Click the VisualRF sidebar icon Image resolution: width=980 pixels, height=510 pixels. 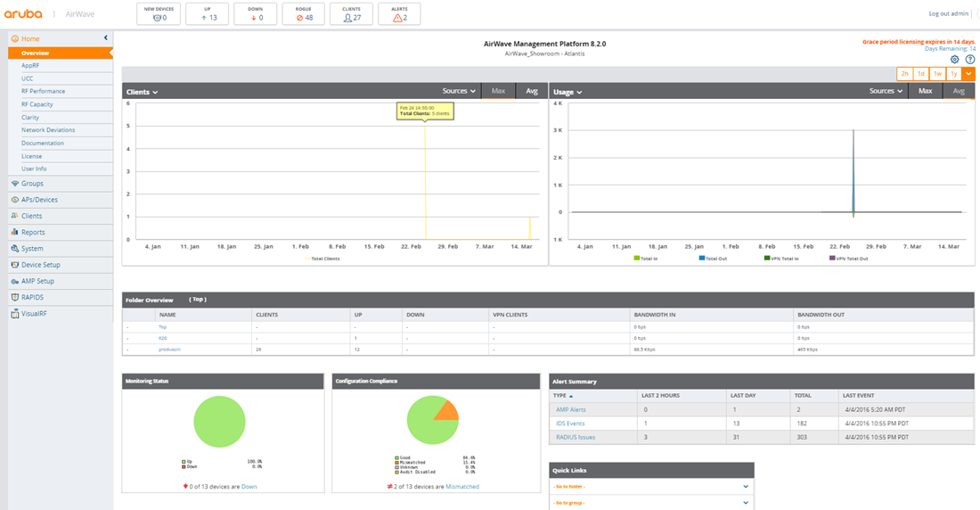coord(15,314)
